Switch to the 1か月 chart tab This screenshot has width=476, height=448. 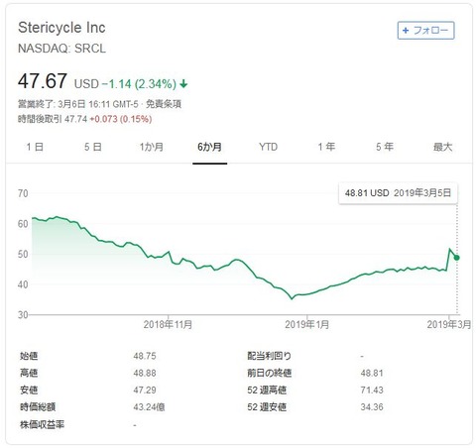[x=152, y=147]
